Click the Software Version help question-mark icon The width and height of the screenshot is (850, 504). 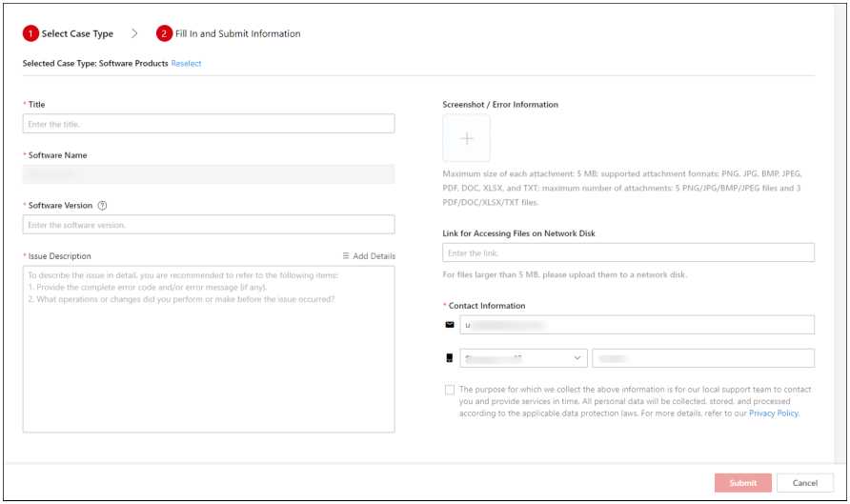[102, 206]
